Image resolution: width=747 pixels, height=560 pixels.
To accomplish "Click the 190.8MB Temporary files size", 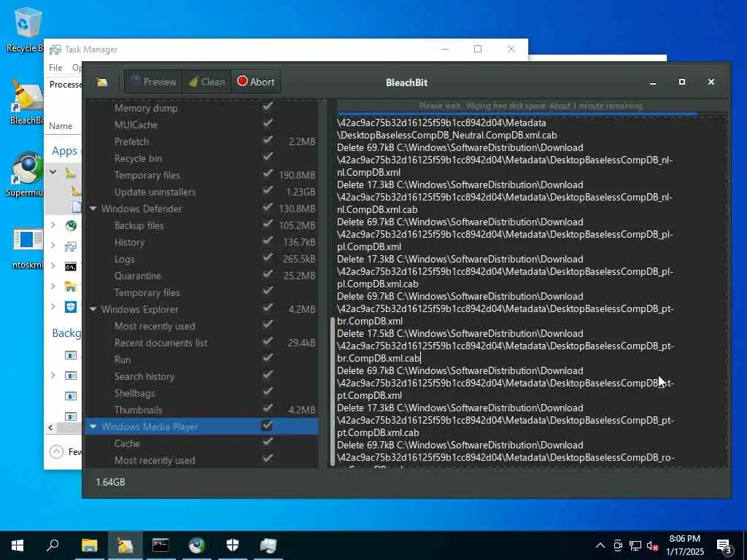I will point(298,175).
